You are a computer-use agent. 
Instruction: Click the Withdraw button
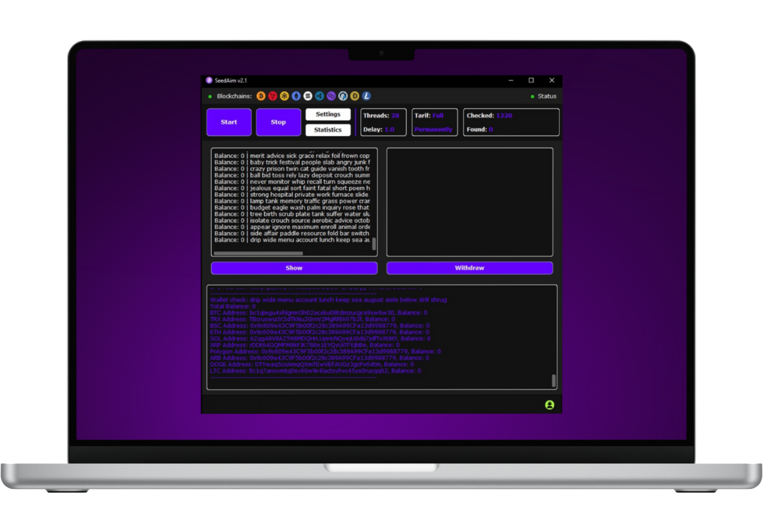(x=469, y=268)
